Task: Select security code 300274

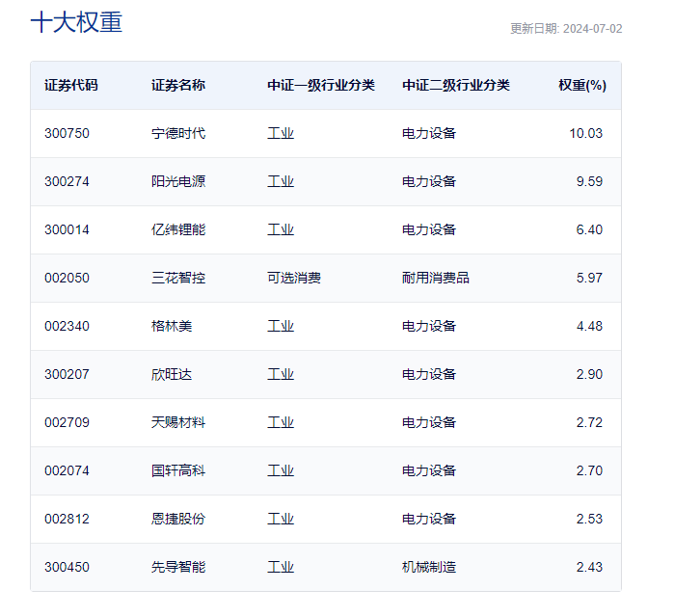Action: point(67,181)
